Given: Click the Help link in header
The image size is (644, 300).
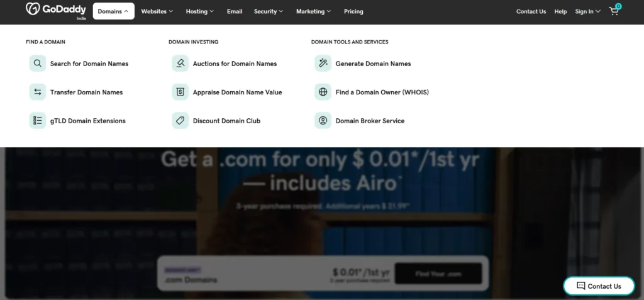Looking at the screenshot, I should coord(560,11).
